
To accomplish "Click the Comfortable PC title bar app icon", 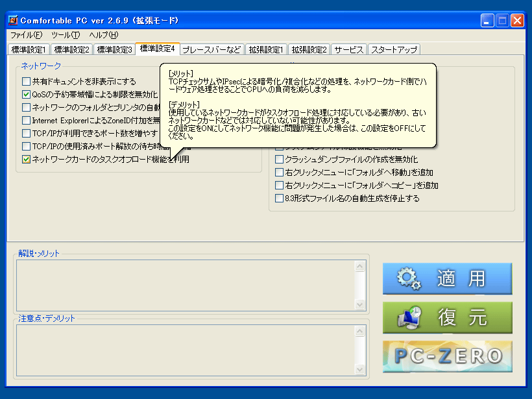I will click(x=13, y=20).
